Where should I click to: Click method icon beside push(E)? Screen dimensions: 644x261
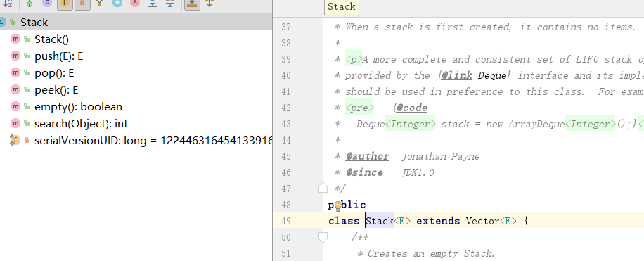click(15, 56)
